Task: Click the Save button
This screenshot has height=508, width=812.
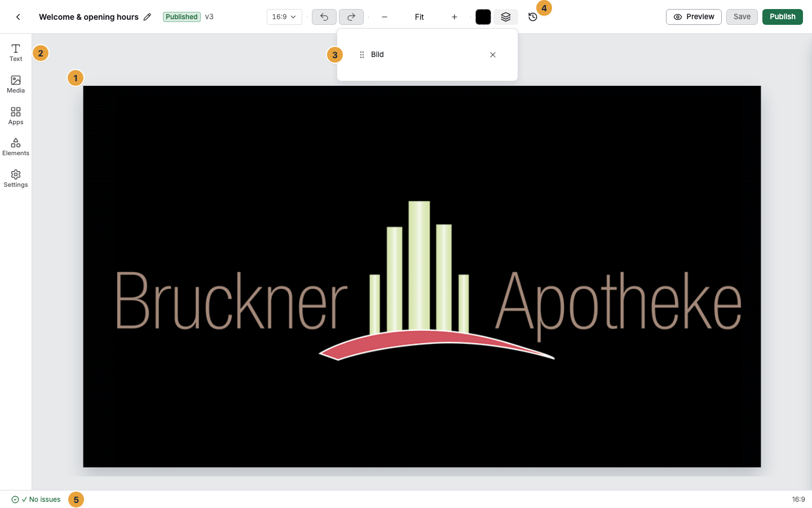Action: [742, 17]
